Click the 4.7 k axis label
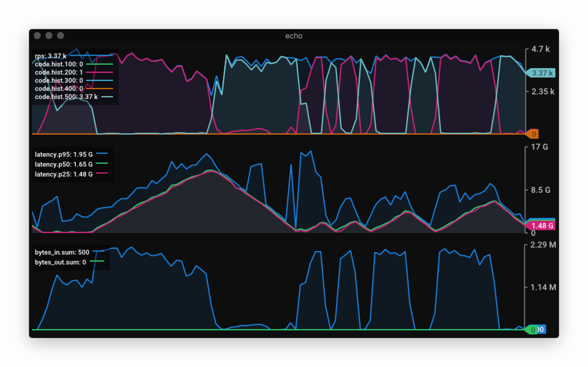Viewport: 588px width, 367px height. pos(540,49)
